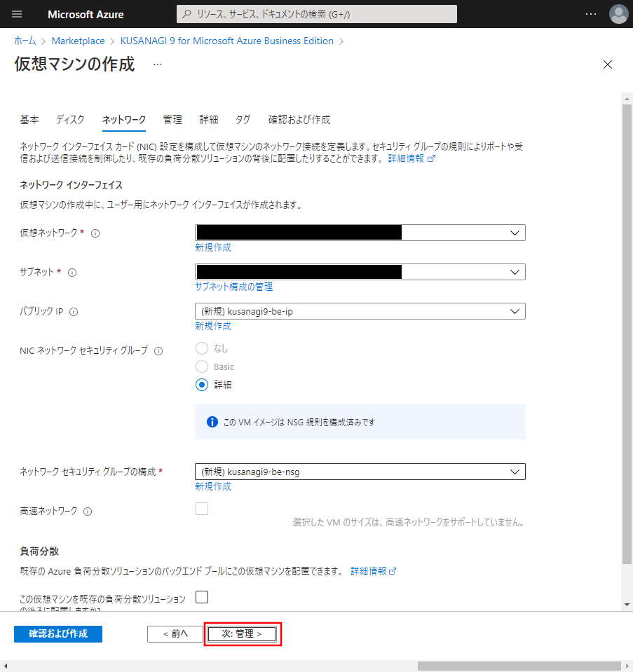The height and width of the screenshot is (672, 633).
Task: Focus the resource search box
Action: click(317, 14)
